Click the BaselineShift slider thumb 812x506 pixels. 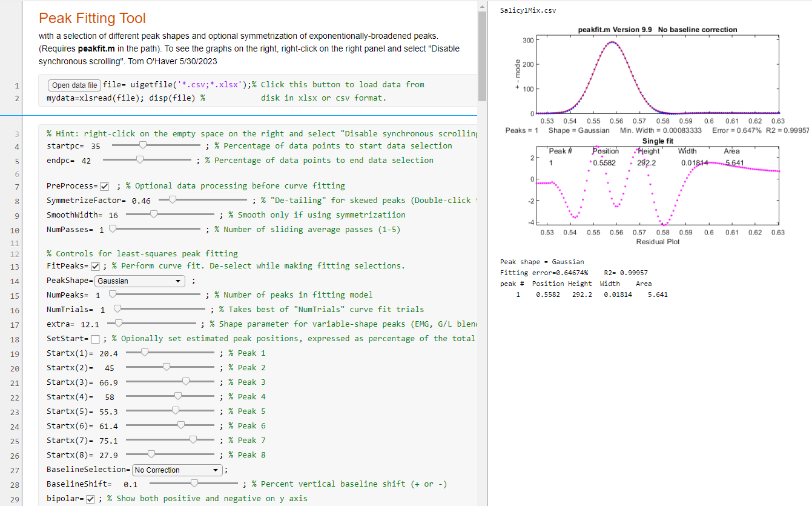coord(194,484)
